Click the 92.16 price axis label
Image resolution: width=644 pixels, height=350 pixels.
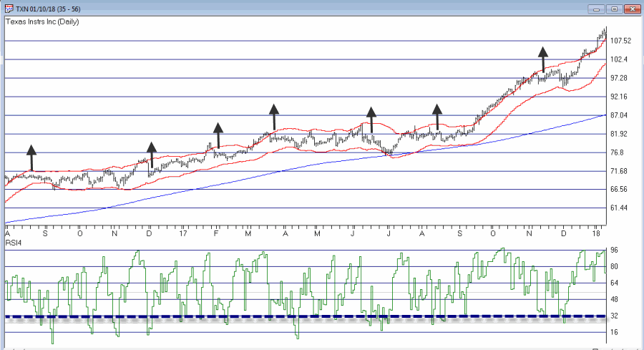point(619,97)
